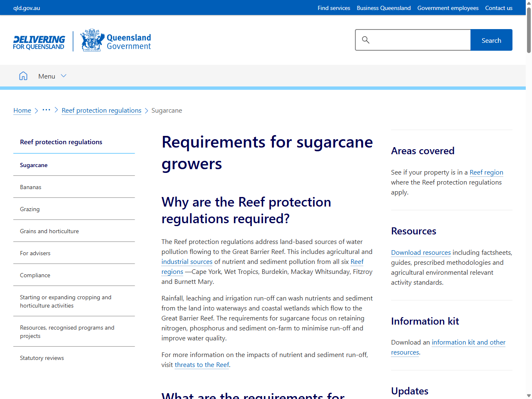Open the qld.gov.au link
The height and width of the screenshot is (399, 532).
coord(26,7)
